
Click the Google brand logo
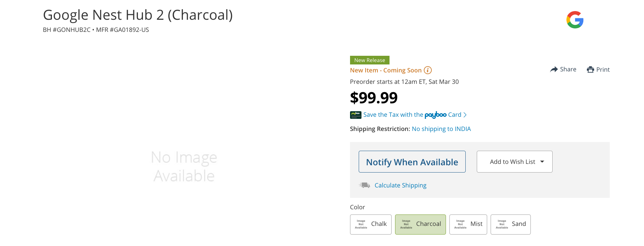point(575,20)
